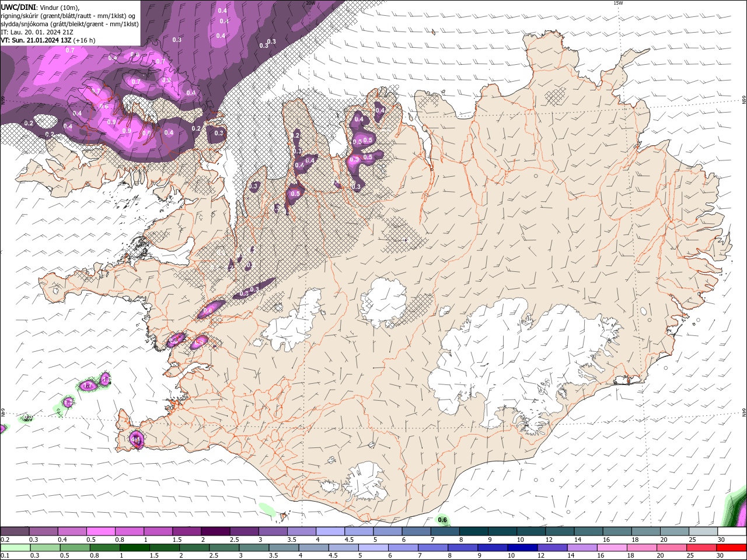Select the dark teal 8 swatch in upper legend
Screen dimensions: 747x560
pos(473,531)
